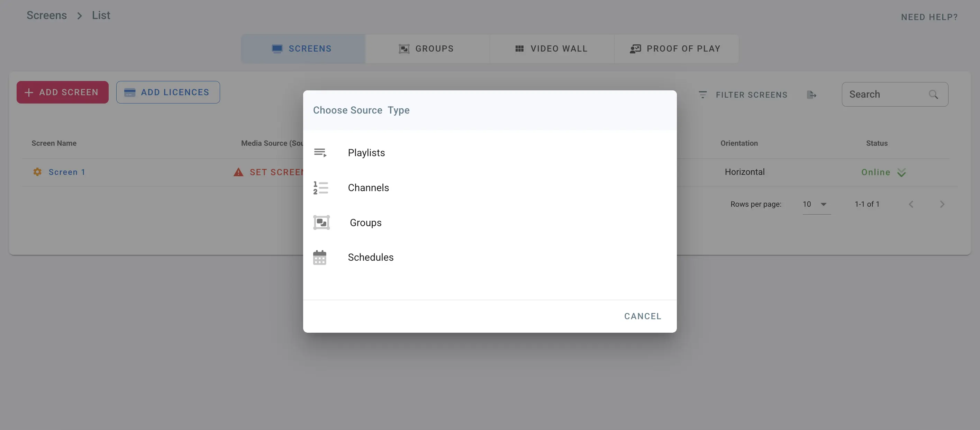Cancel the Choose Source Type dialog
Viewport: 980px width, 430px height.
click(642, 316)
